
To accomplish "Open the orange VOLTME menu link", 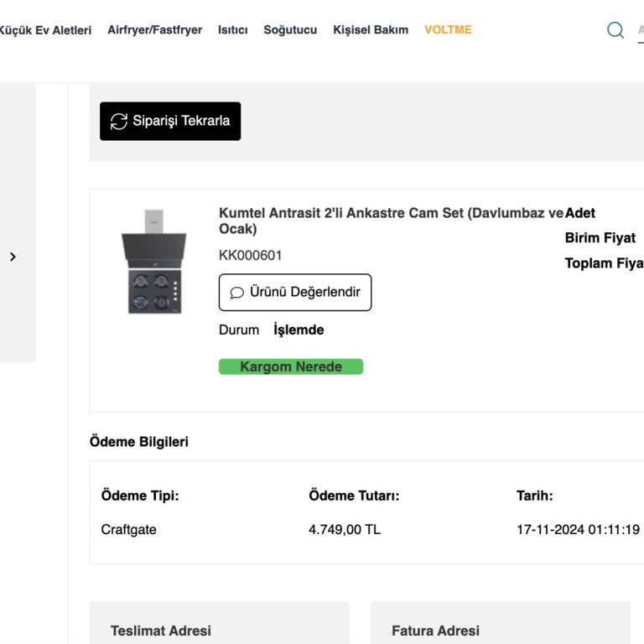I will click(x=448, y=29).
